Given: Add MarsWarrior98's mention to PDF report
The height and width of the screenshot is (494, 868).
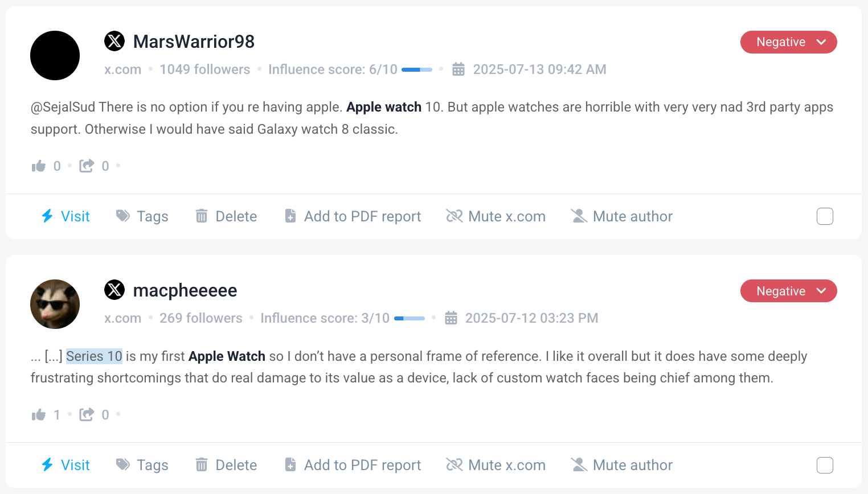Looking at the screenshot, I should (x=353, y=216).
